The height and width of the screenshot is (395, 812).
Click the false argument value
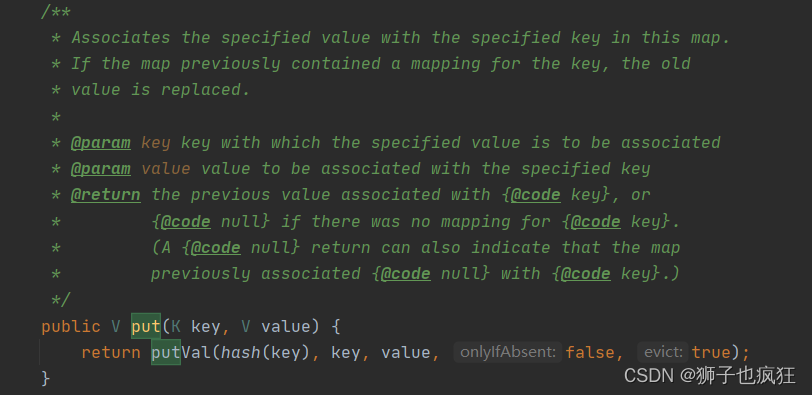(589, 353)
